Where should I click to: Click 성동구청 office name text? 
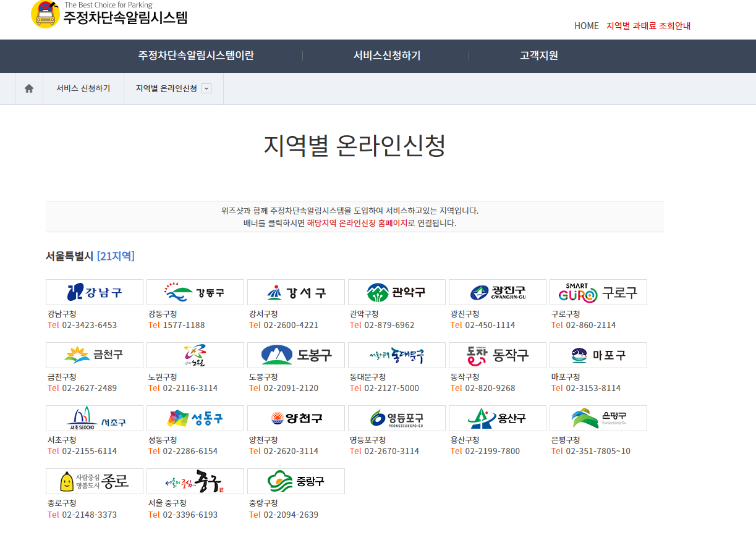click(163, 440)
